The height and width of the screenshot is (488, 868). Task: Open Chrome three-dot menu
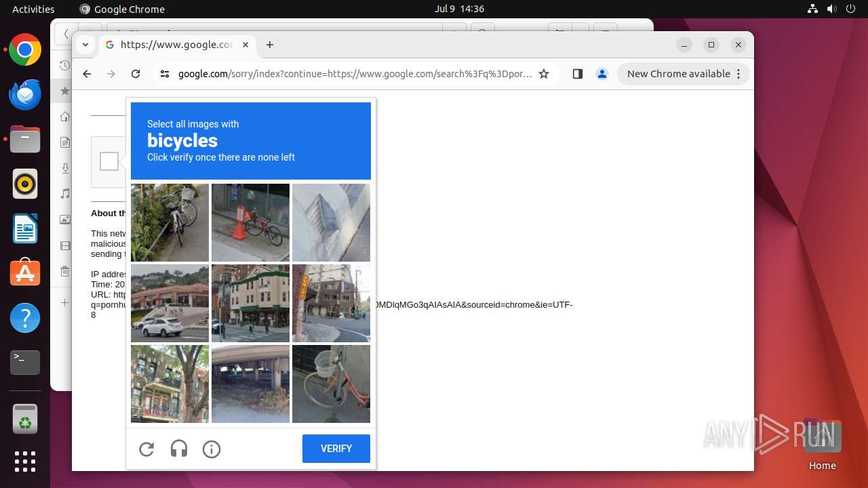[738, 74]
